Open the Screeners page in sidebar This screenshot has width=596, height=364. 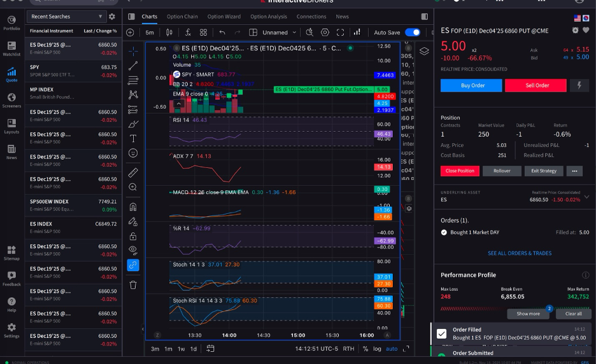12,101
